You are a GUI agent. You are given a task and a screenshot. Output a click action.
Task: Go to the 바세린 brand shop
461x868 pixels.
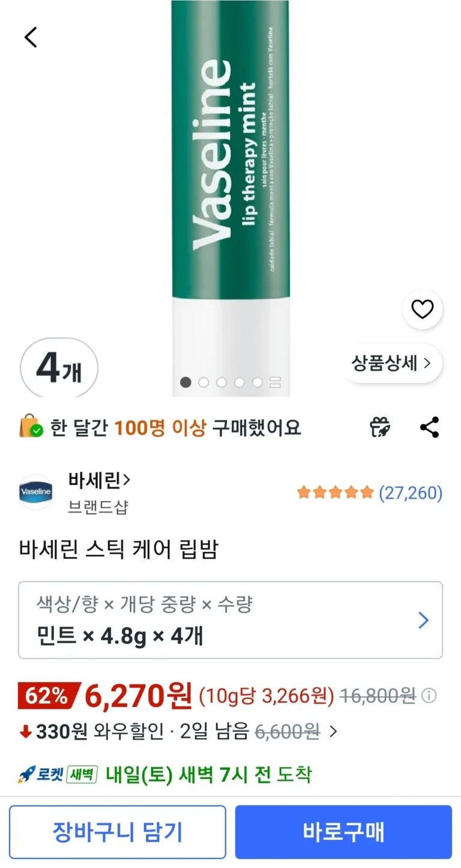click(100, 480)
